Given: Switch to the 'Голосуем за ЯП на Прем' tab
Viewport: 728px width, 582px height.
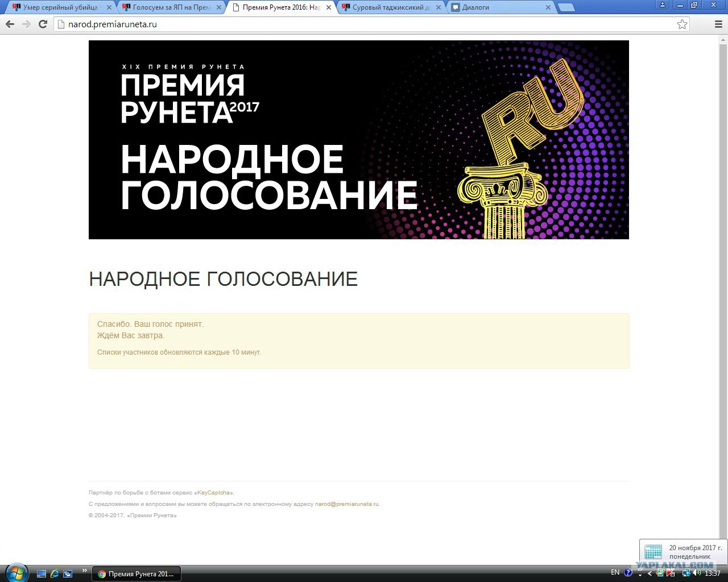Looking at the screenshot, I should point(171,7).
